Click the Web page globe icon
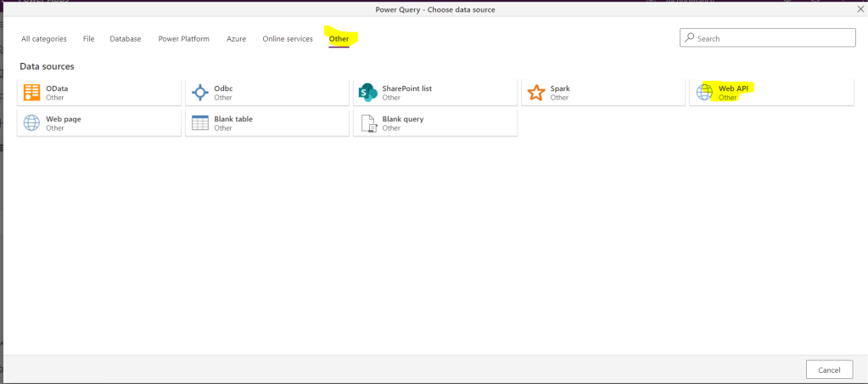868x384 pixels. click(x=32, y=123)
